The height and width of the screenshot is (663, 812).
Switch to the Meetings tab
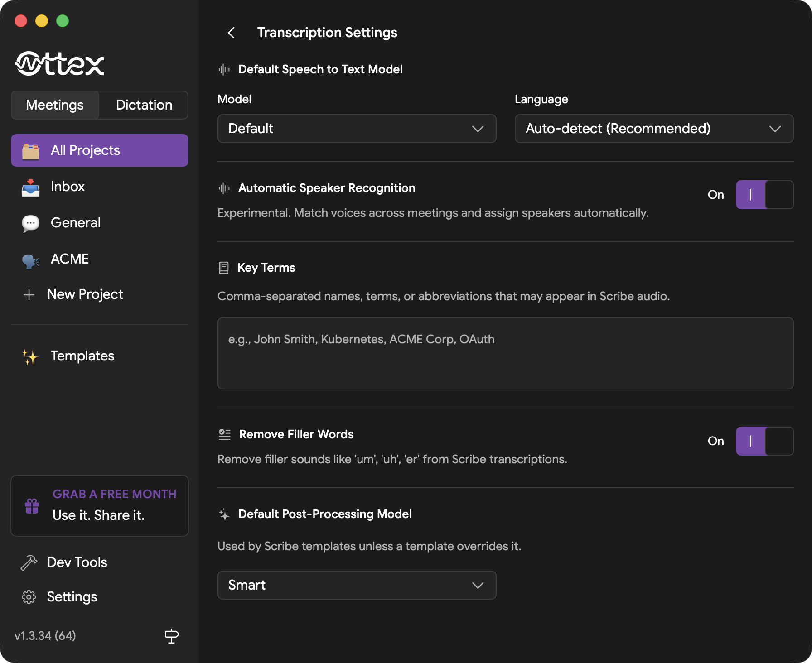(55, 105)
